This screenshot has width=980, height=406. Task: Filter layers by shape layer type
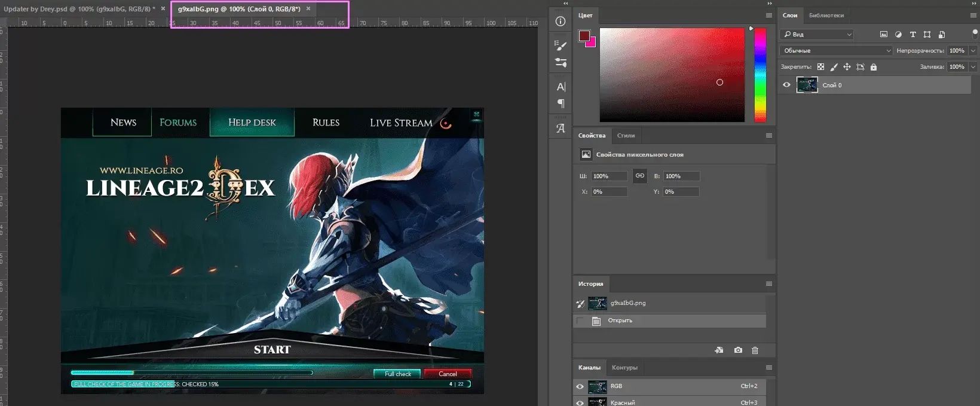click(x=927, y=35)
